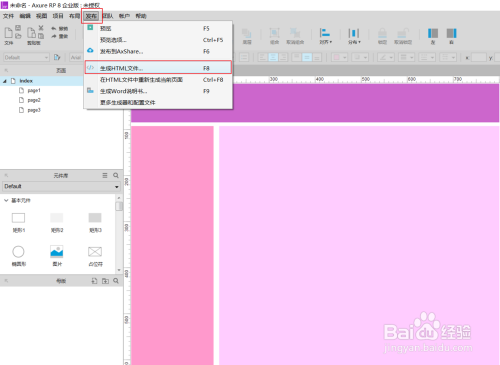Viewport: 500px width, 365px height.
Task: Open the 文件 (File) menu
Action: [8, 16]
